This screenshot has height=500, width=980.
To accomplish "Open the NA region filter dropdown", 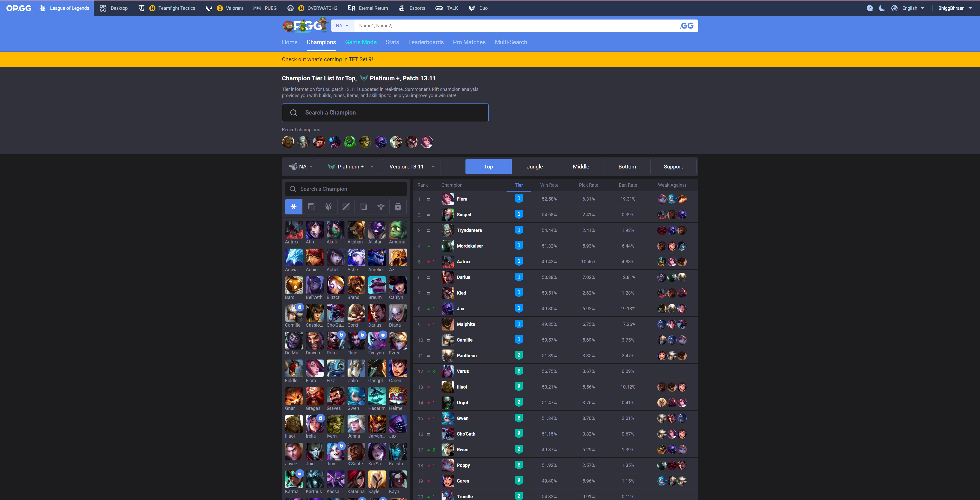I will tap(301, 167).
